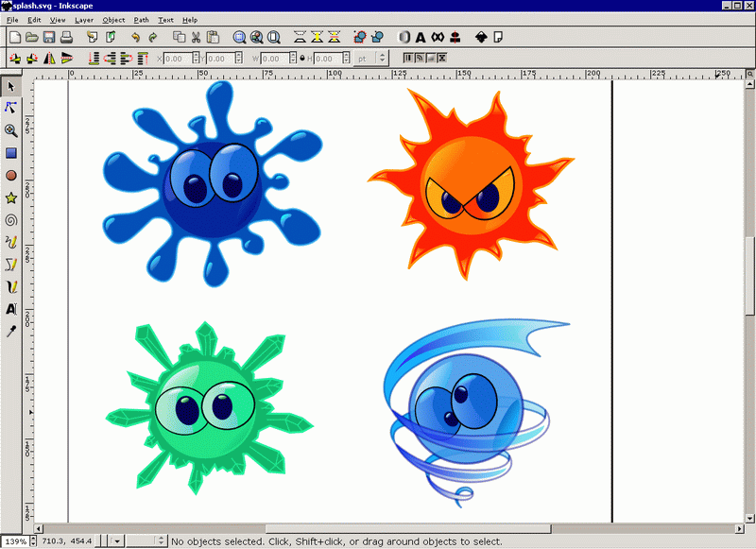Viewport: 756px width, 549px height.
Task: Click the Flip vertical icon
Action: [66, 59]
